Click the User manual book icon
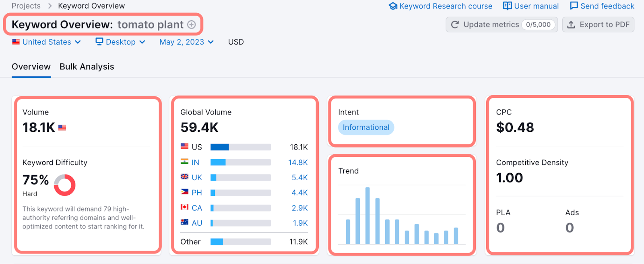 (507, 6)
